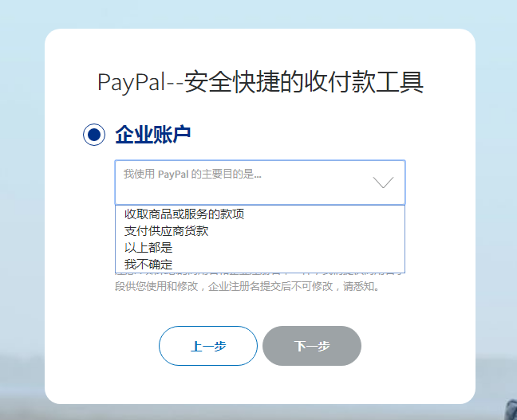The height and width of the screenshot is (420, 517).
Task: Go back with the 上一步 button
Action: (208, 346)
